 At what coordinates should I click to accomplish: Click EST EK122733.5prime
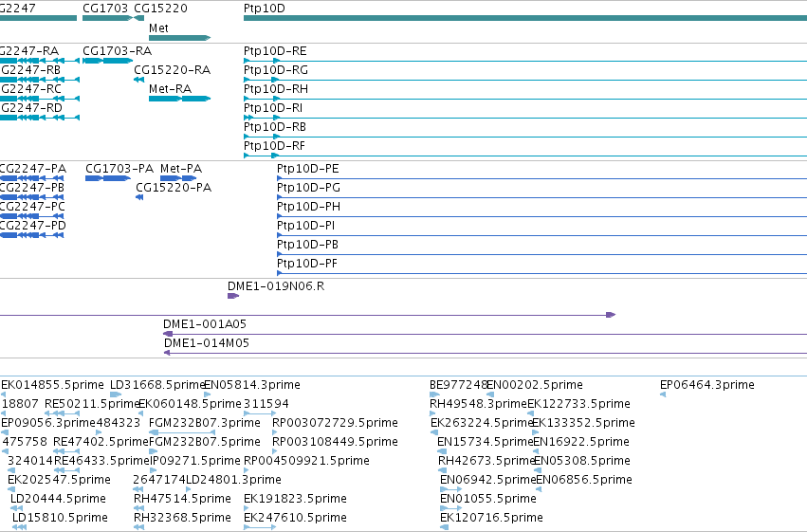coord(579,404)
